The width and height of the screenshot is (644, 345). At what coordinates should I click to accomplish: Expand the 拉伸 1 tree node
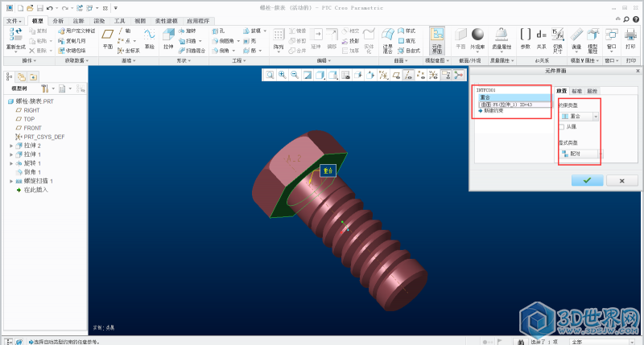pos(11,154)
